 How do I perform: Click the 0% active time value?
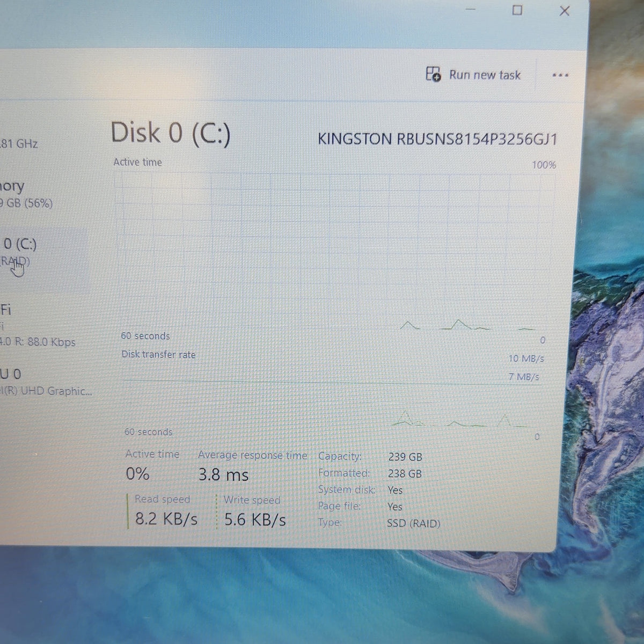137,473
